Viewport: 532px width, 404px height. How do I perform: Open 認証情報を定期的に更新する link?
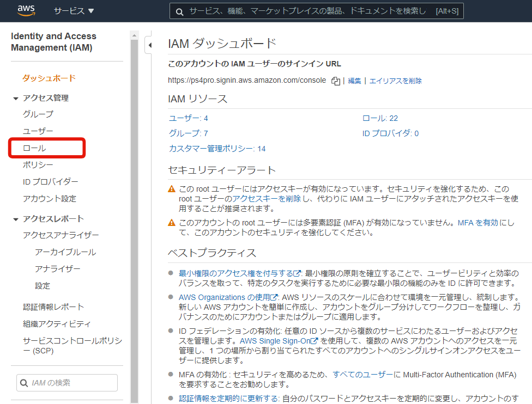click(228, 399)
